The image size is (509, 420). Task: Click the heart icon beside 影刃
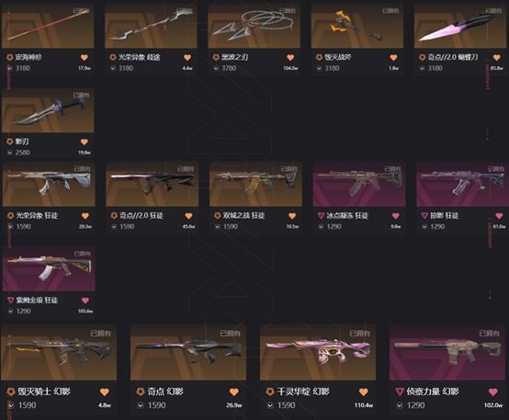pos(85,142)
